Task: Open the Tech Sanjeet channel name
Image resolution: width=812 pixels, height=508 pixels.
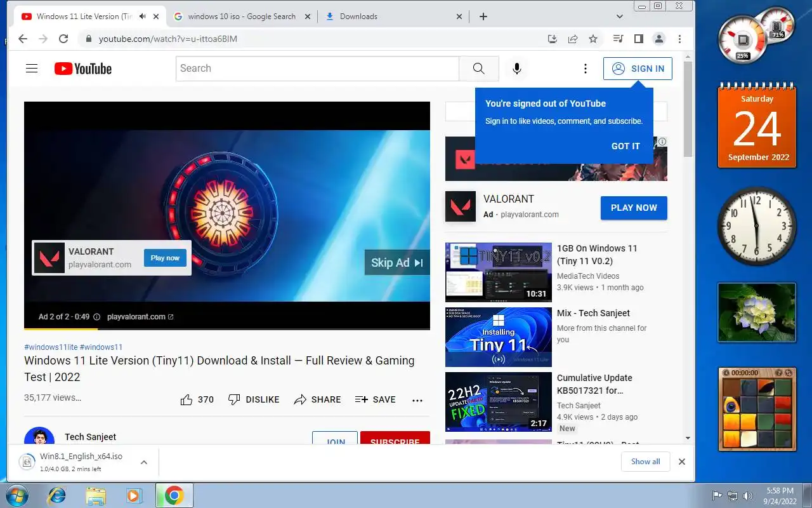Action: click(x=90, y=437)
